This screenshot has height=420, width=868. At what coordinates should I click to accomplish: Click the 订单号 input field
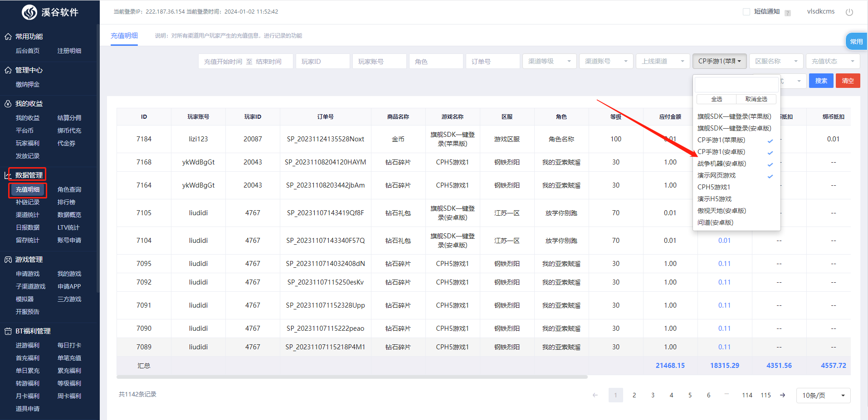tap(493, 61)
